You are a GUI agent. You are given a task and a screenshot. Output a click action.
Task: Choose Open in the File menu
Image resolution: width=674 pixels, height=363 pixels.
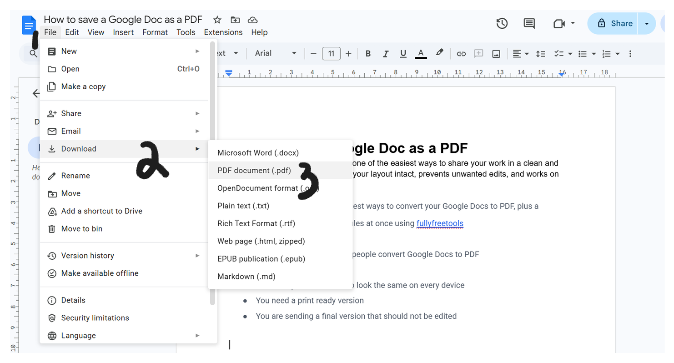[x=124, y=69]
